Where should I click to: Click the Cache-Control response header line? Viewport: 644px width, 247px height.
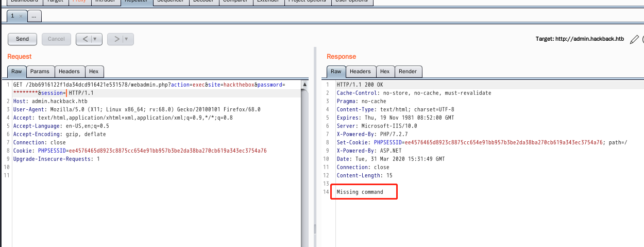tap(414, 93)
